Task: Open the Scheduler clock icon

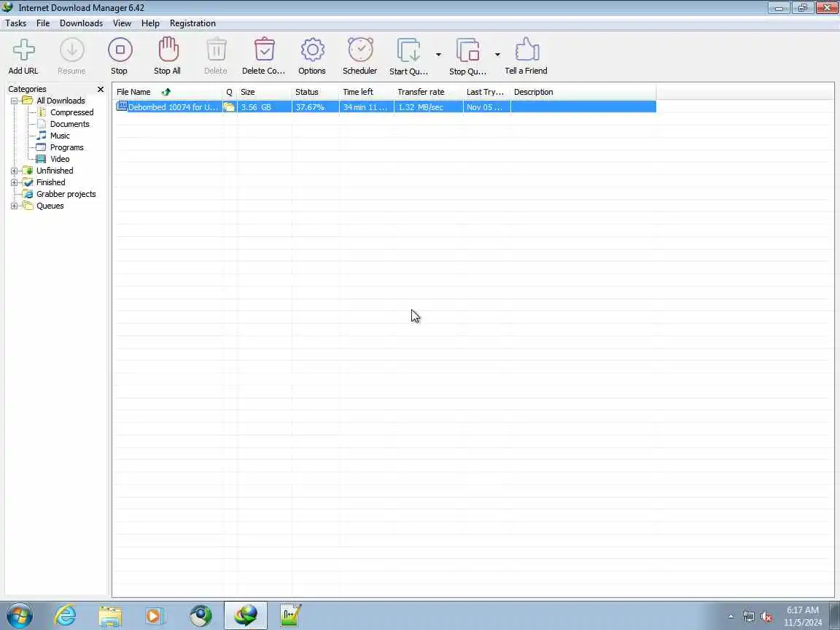Action: (x=360, y=50)
